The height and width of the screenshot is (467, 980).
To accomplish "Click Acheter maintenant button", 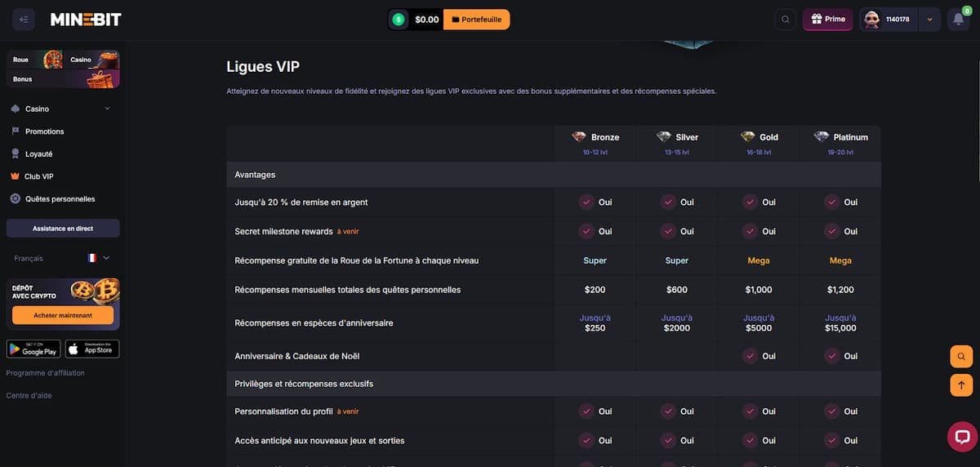I will click(x=63, y=315).
